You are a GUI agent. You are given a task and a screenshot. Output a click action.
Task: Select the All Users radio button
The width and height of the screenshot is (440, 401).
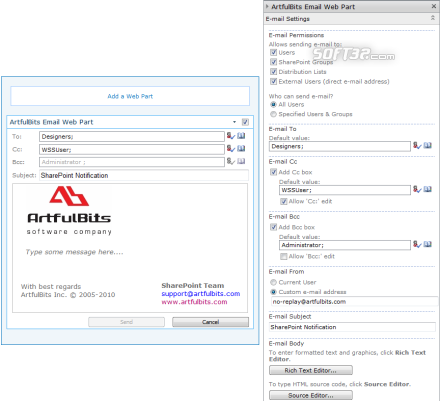pos(274,104)
